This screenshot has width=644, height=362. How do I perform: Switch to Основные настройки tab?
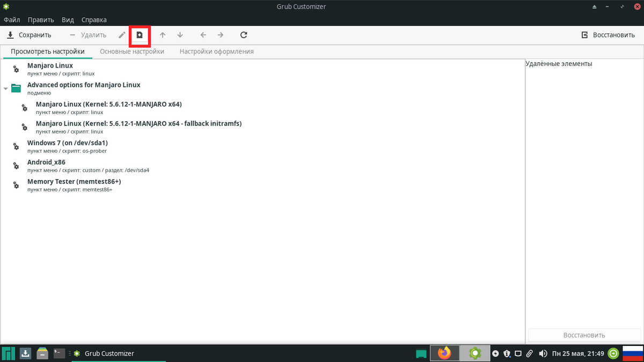click(x=132, y=51)
